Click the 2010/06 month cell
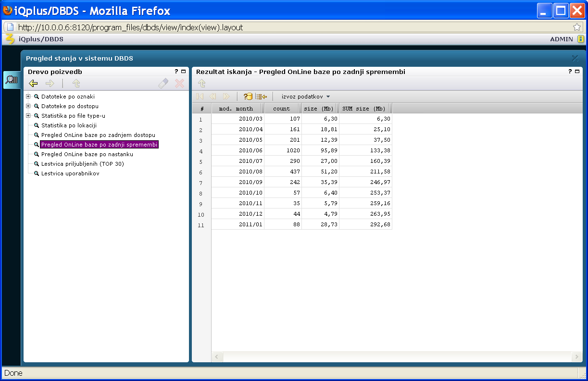588x381 pixels. (x=238, y=150)
